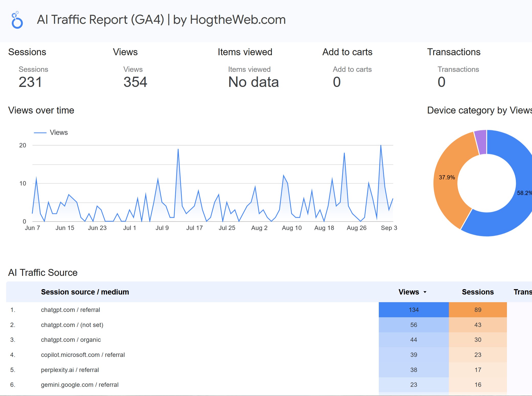Sort by the Views column sort arrow
Screen dimensions: 532x396
425,292
